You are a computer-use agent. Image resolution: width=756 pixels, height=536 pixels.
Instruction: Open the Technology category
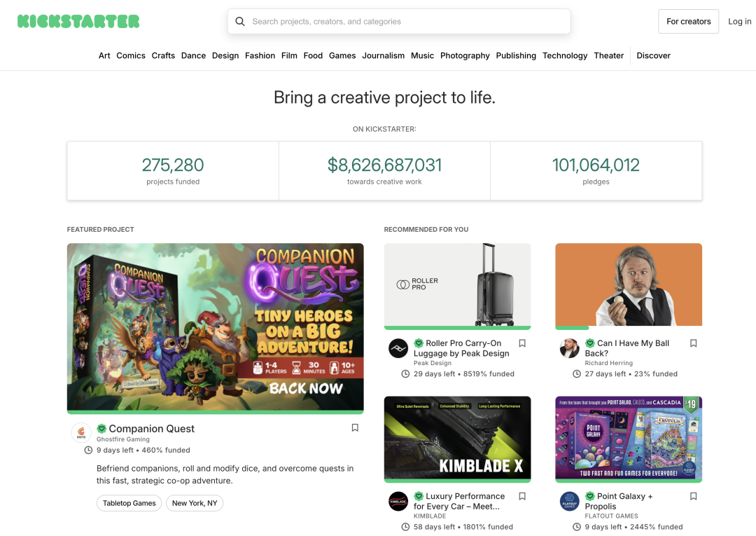tap(565, 55)
